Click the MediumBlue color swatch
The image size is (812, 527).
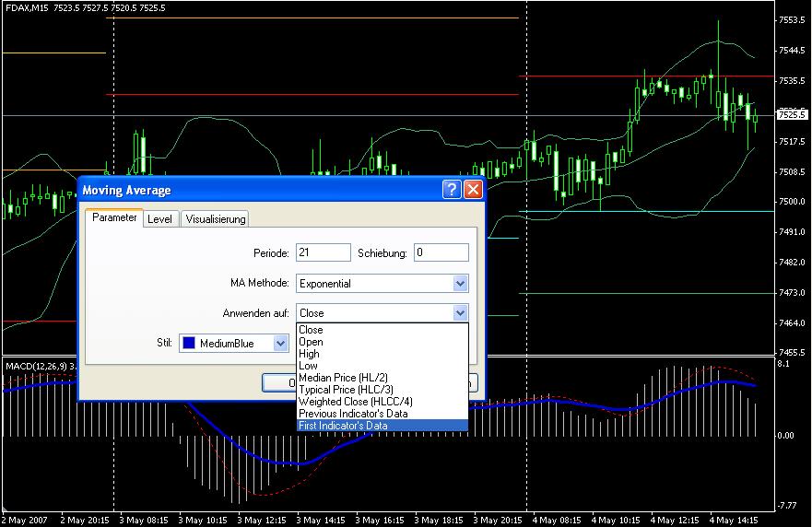click(188, 343)
